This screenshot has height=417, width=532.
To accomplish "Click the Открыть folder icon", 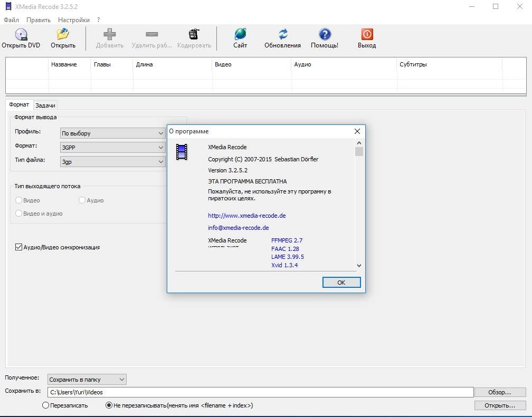I will tap(63, 35).
